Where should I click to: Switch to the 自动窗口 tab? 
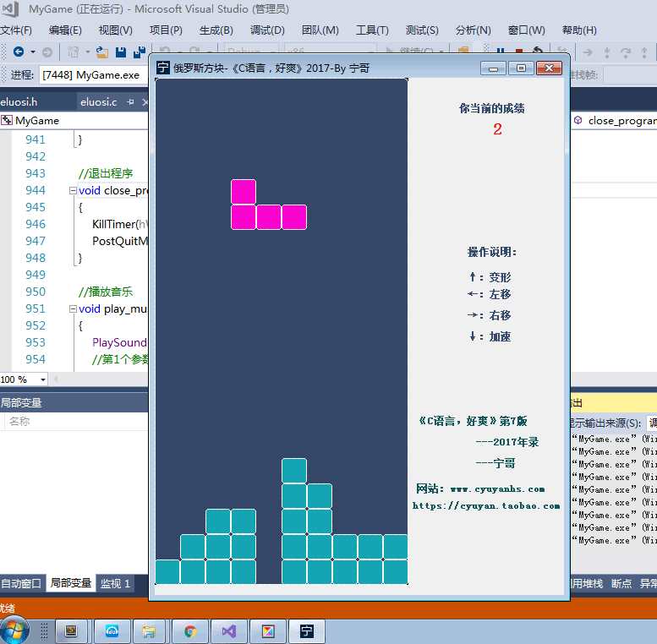click(x=21, y=583)
